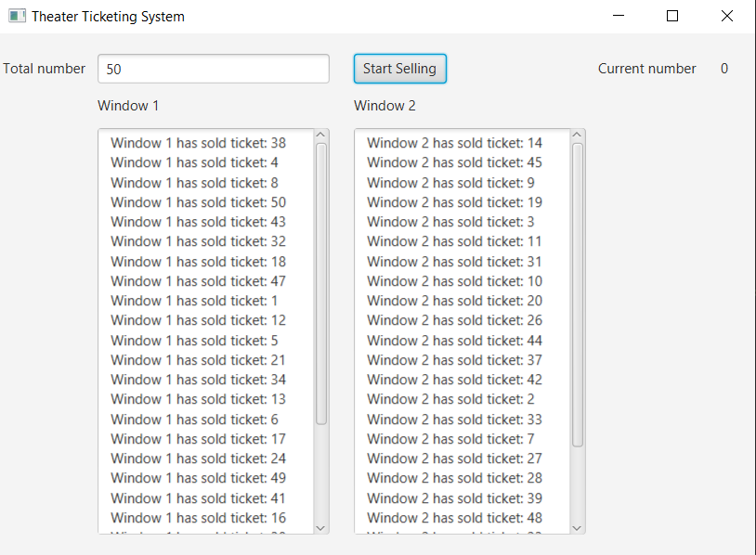This screenshot has height=555, width=756.
Task: Click the Window 1 list scrollbar thumb
Action: (321, 284)
